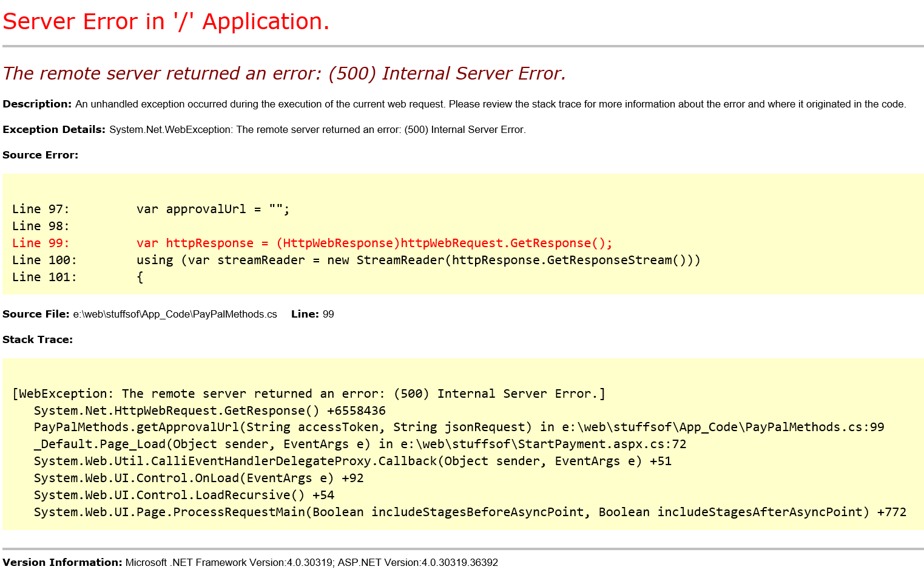Click source file path 'e:\web\stuffsof\App_Code\PayPalMethods.cs'
924x572 pixels.
[175, 314]
